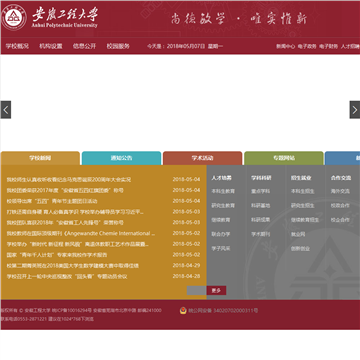Viewport: 360px width, 360px height.
Task: Open 海外交流 link
Action: click(340, 191)
